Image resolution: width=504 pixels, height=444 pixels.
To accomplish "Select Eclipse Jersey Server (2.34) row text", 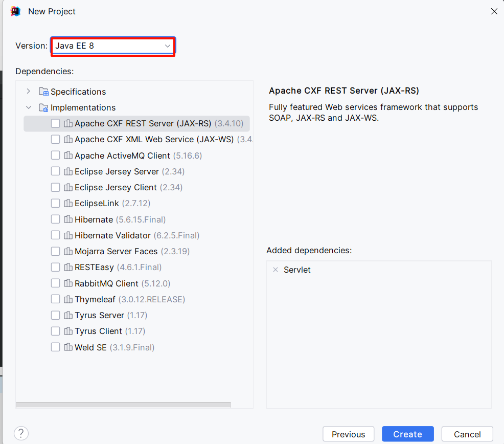I will pos(129,171).
